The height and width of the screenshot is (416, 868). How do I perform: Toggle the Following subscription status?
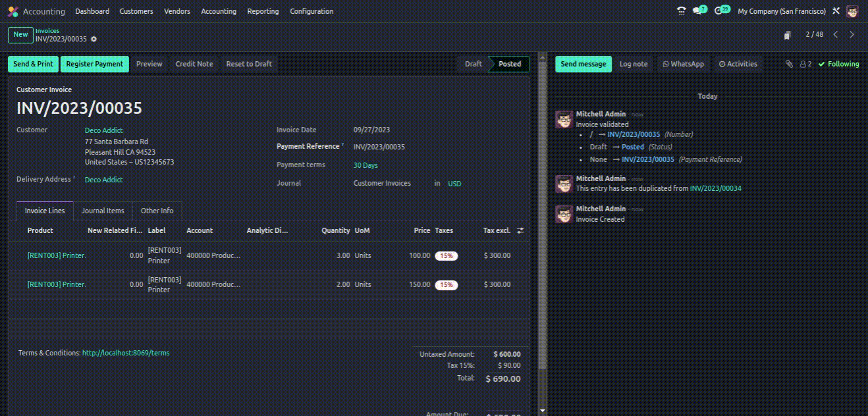(x=838, y=64)
